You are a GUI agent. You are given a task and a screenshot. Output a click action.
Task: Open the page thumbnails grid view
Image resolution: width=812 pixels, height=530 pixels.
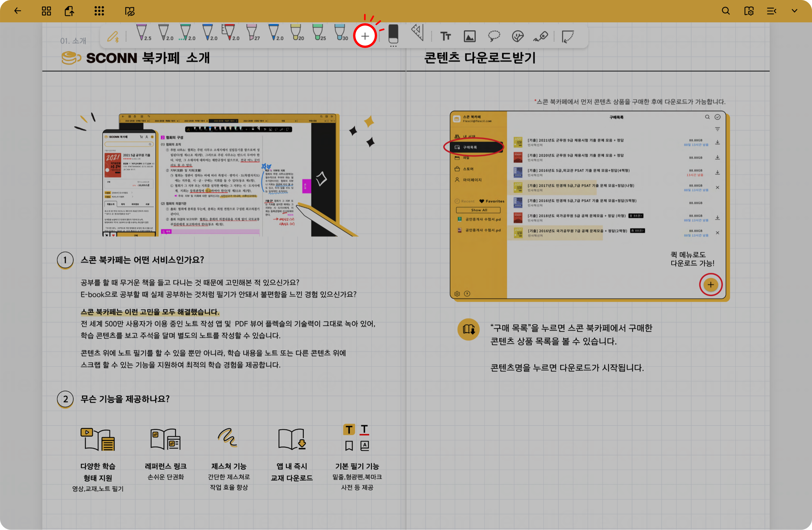click(47, 11)
